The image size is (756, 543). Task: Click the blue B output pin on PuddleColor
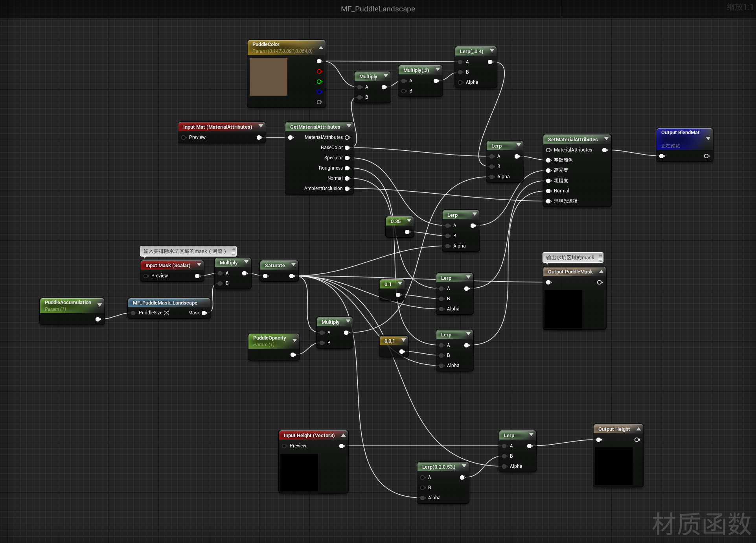point(319,92)
